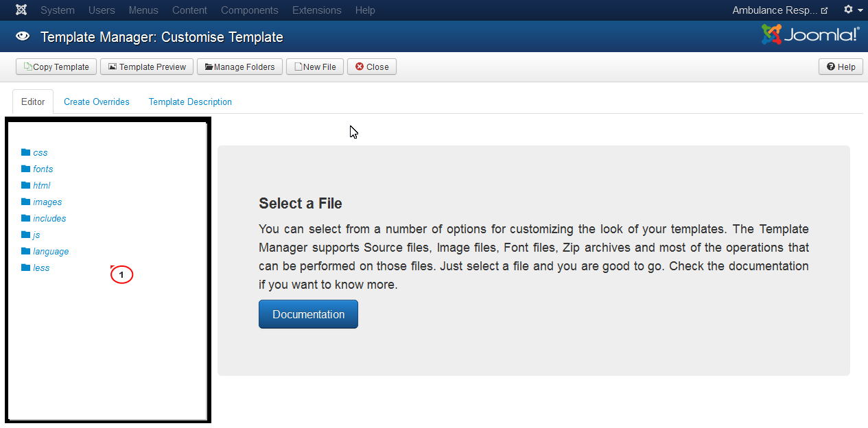Click the eye icon beside Template Manager title

coord(23,36)
